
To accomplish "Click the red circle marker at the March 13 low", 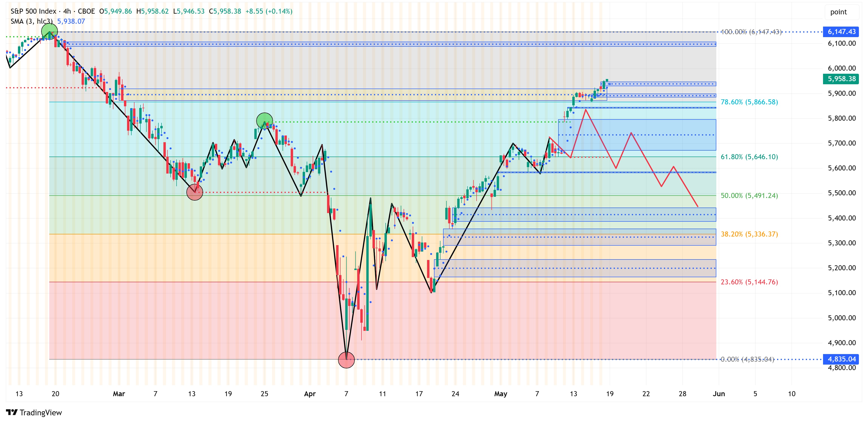I will (x=195, y=192).
